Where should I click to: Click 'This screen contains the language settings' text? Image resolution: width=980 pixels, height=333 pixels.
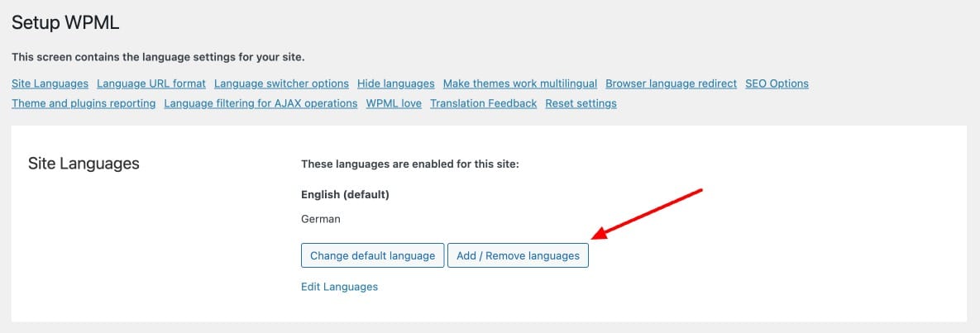pos(158,58)
